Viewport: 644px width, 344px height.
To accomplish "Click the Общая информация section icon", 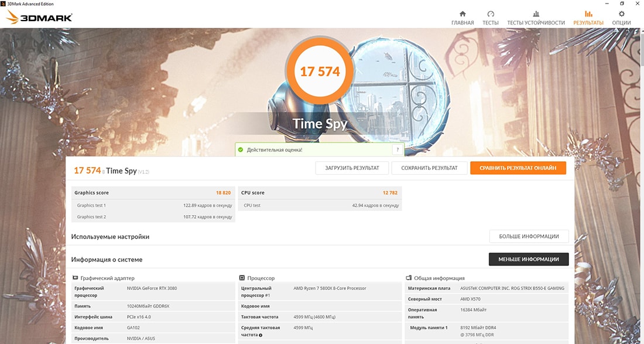I will [409, 278].
